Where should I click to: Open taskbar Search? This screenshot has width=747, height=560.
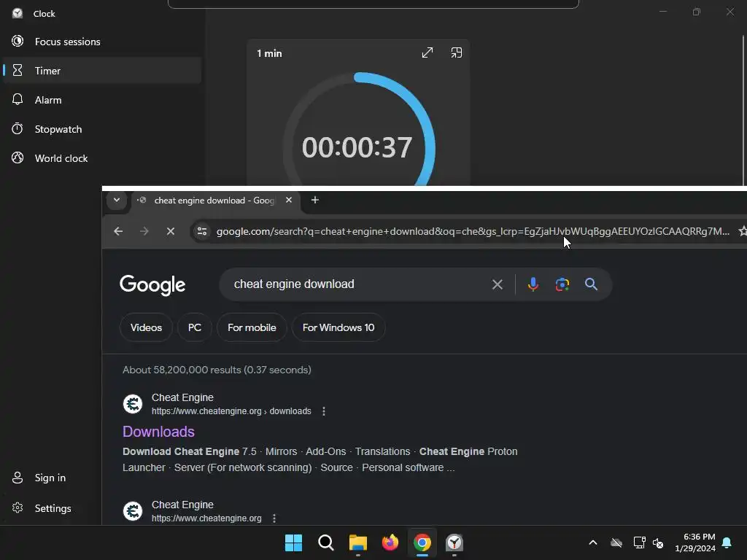[x=326, y=542]
